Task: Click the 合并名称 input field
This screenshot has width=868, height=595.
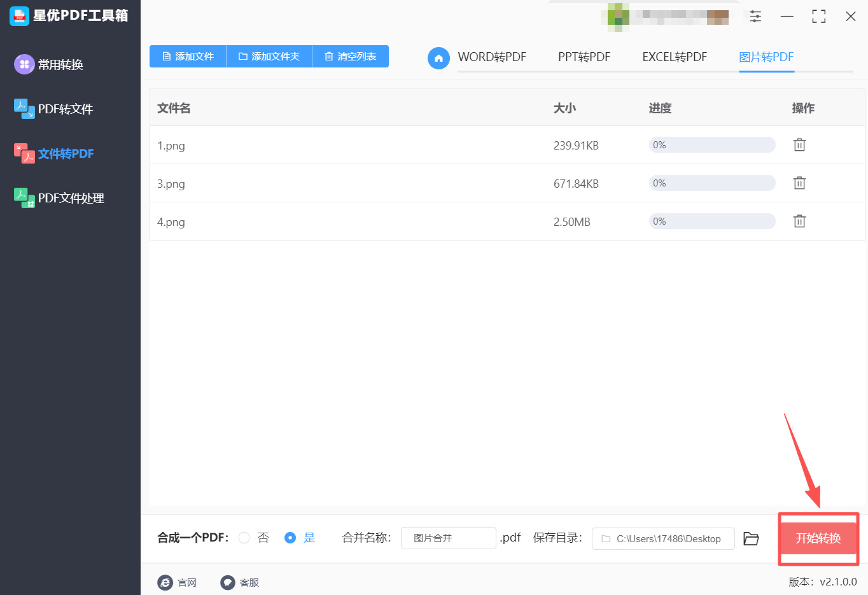Action: coord(449,538)
